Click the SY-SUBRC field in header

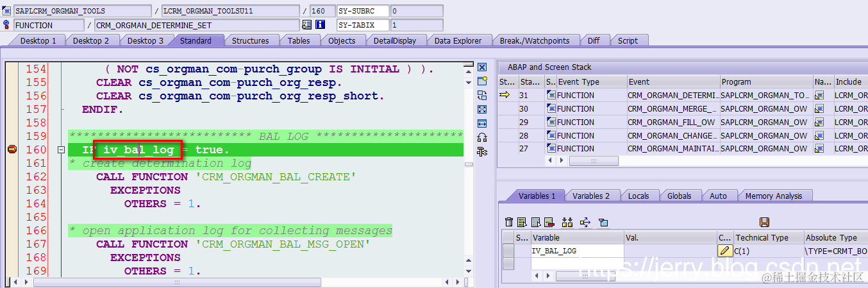pyautogui.click(x=363, y=11)
